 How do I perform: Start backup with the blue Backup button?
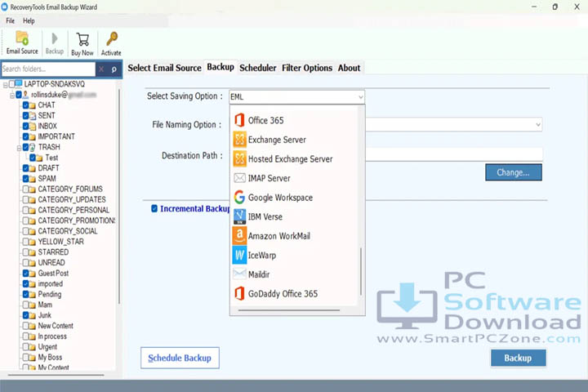click(518, 358)
